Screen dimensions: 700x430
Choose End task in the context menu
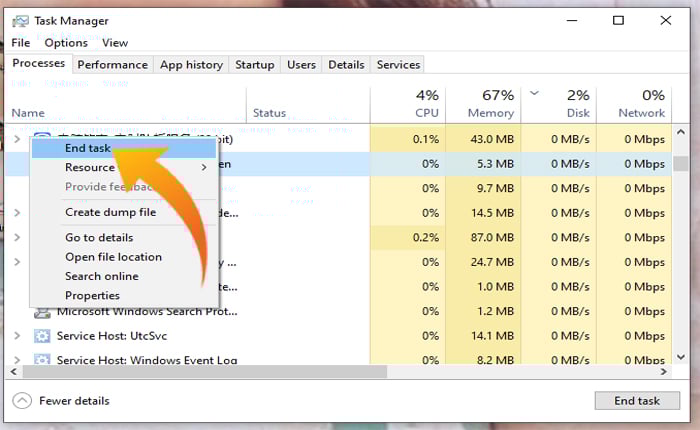(x=88, y=148)
